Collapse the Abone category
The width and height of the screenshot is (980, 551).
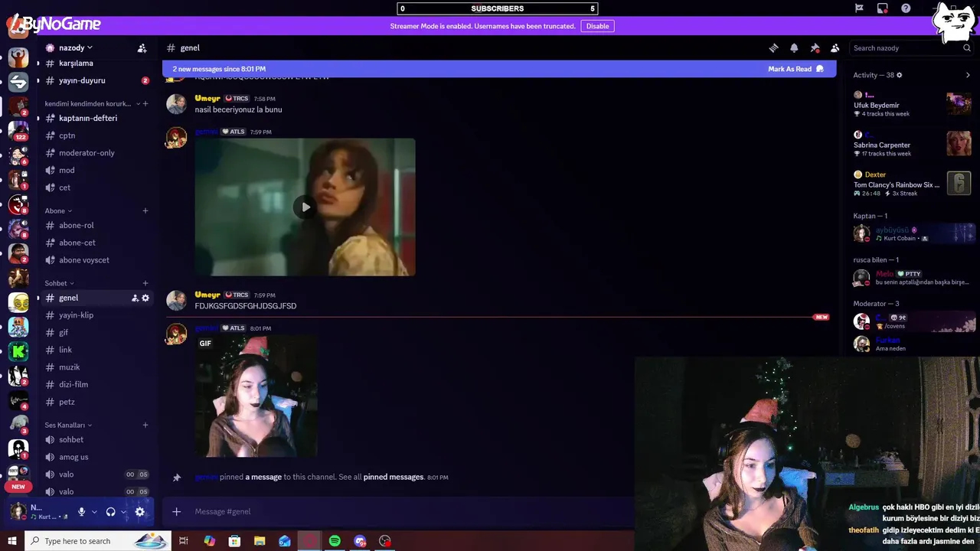pyautogui.click(x=58, y=210)
